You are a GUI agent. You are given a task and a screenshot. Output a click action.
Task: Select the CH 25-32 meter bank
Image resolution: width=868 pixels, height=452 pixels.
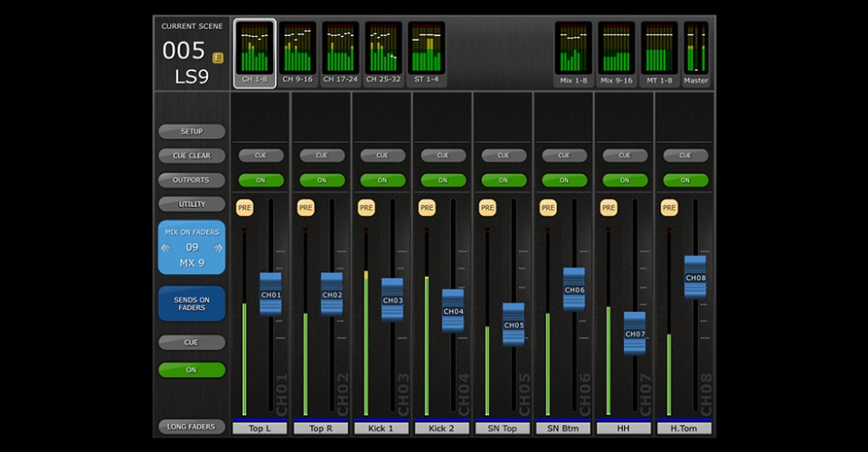click(x=383, y=53)
